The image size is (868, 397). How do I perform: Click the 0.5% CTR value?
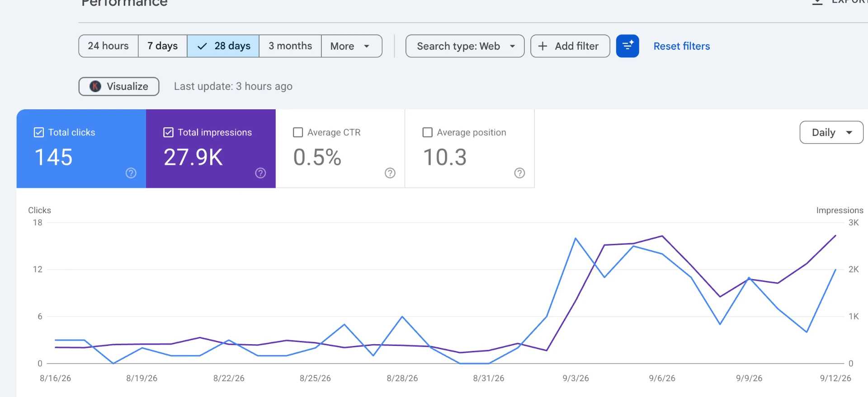317,157
